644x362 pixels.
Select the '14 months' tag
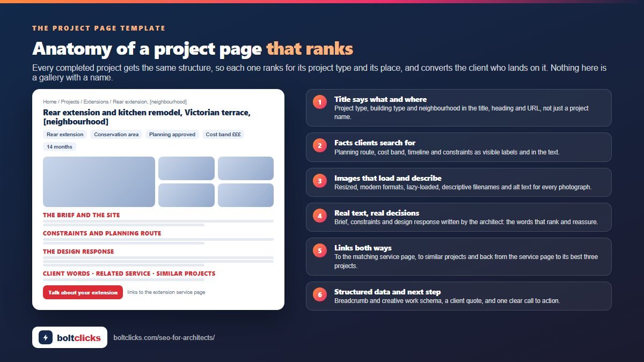pyautogui.click(x=60, y=146)
